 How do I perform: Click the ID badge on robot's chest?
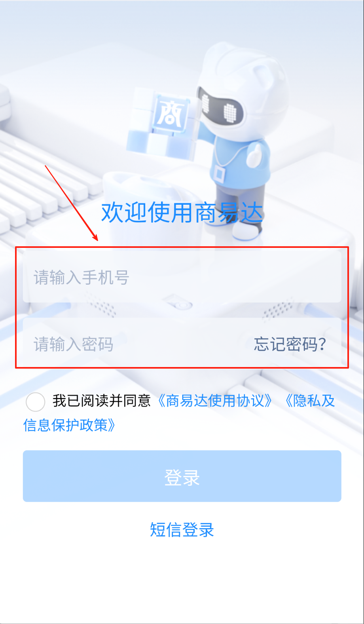218,173
